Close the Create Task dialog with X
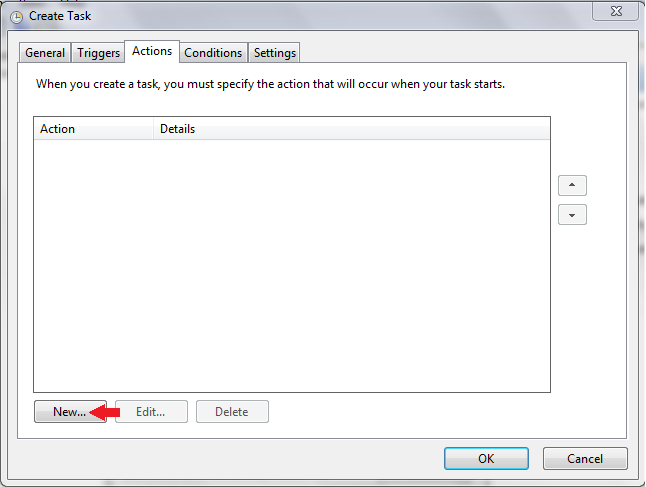Viewport: 646px width, 487px height. 616,11
